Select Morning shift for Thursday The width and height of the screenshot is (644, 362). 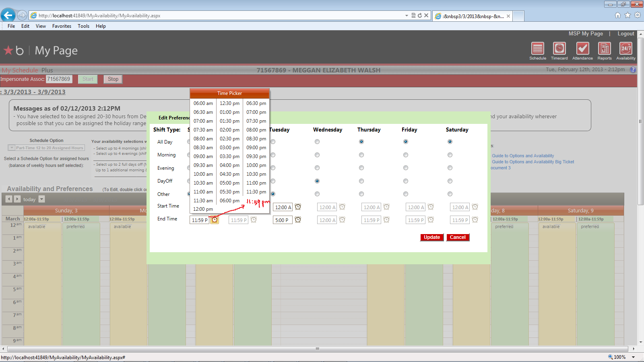[361, 155]
